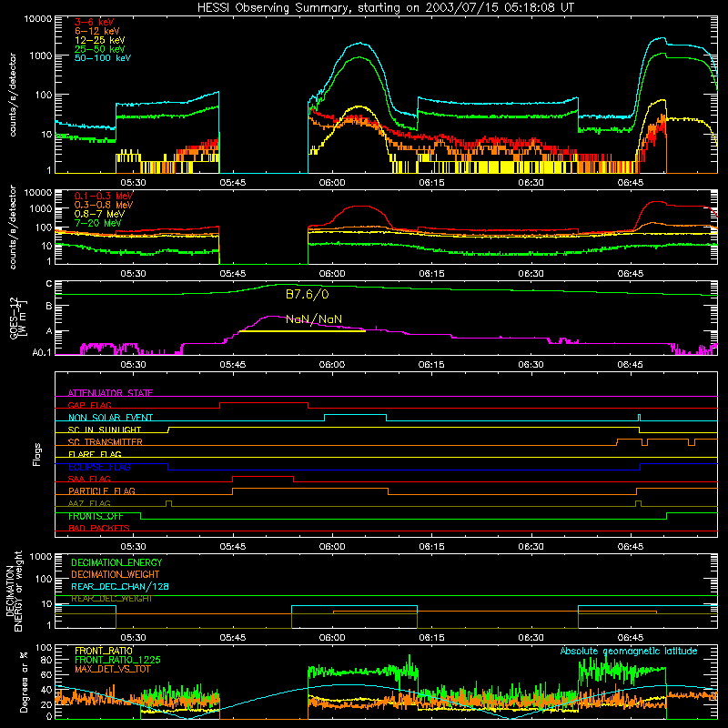Viewport: 728px width, 728px height.
Task: Select the AAZ_FLAG label
Action: (89, 503)
